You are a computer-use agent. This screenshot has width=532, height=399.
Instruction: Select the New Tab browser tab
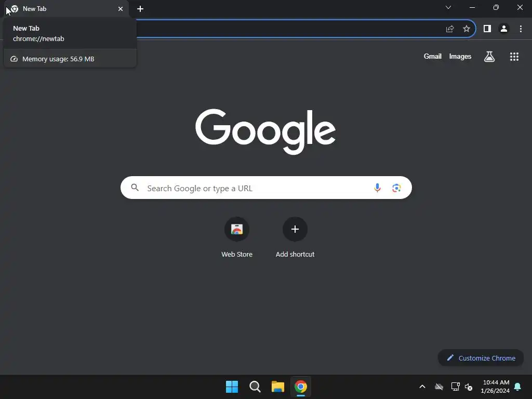(66, 9)
